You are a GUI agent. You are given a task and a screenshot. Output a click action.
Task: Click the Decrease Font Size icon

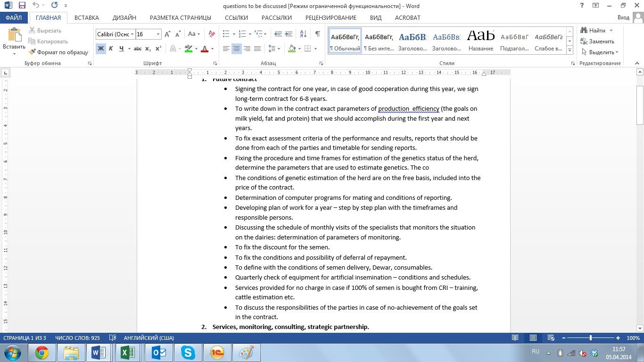pos(178,34)
